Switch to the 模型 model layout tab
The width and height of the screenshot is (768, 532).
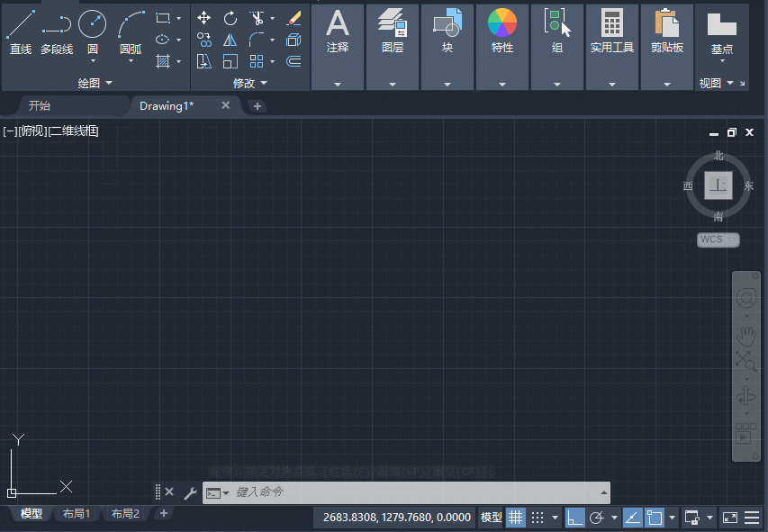pyautogui.click(x=32, y=513)
